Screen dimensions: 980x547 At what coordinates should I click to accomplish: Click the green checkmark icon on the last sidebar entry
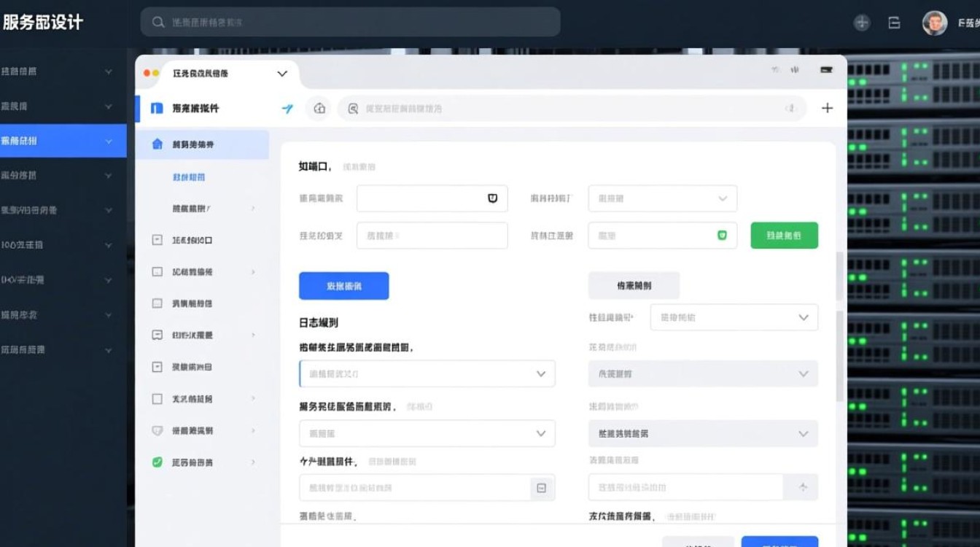tap(157, 462)
